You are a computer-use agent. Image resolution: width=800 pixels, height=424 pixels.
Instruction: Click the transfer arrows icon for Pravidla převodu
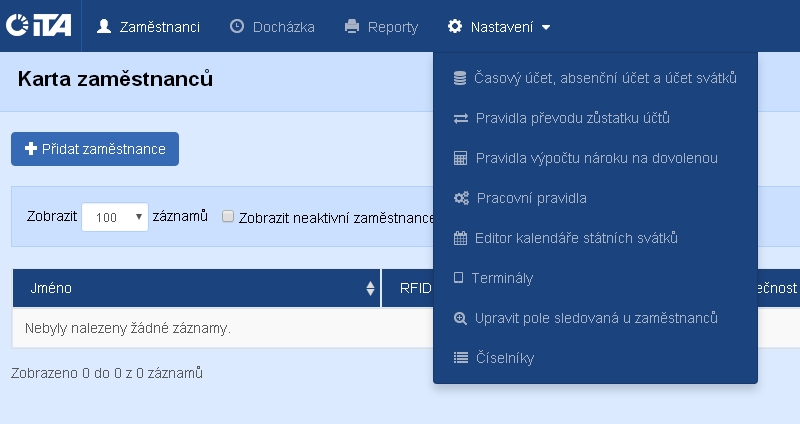tap(460, 118)
